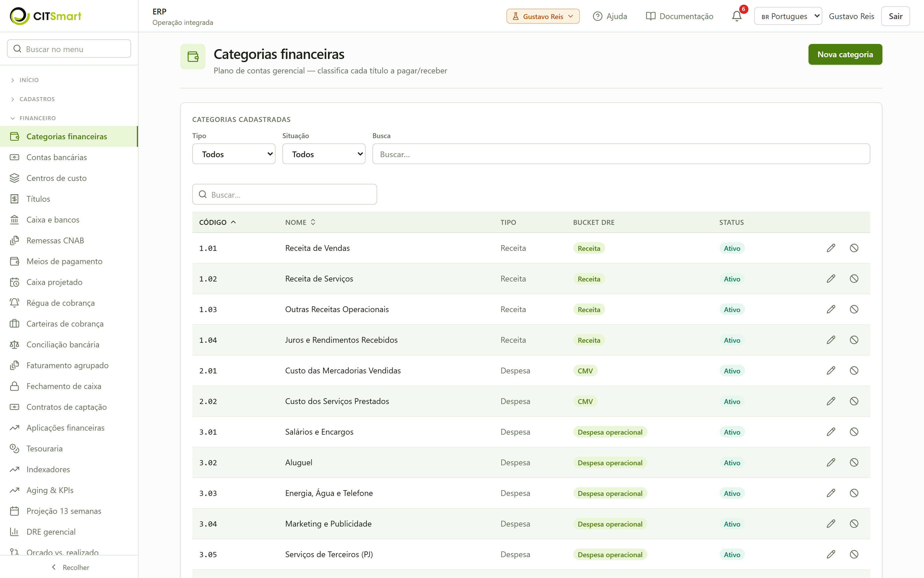Open DRE gerencial menu item
The image size is (924, 578).
(x=69, y=532)
